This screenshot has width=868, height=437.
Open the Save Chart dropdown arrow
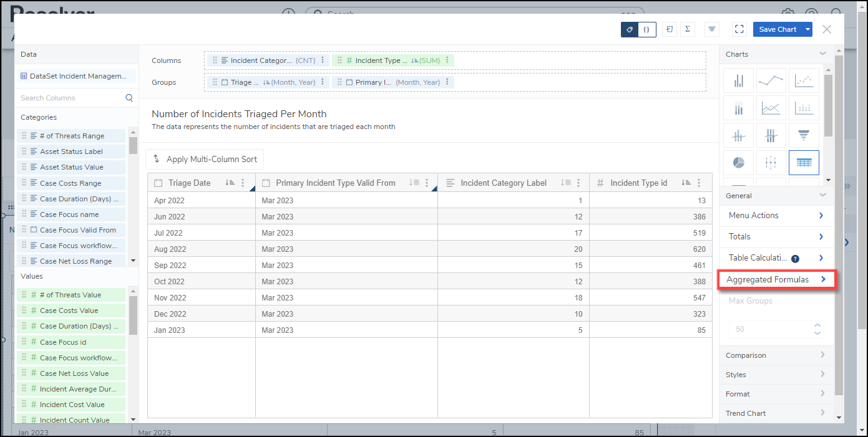(x=808, y=29)
